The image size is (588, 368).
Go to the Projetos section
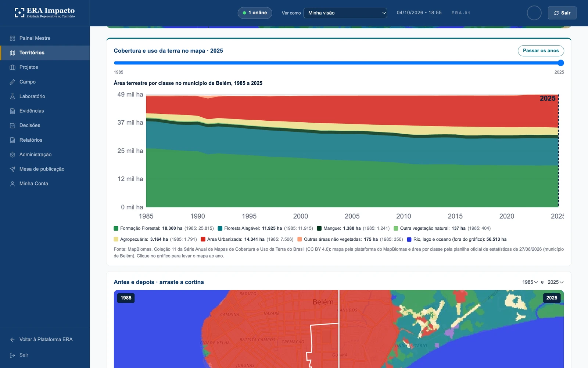pyautogui.click(x=45, y=67)
